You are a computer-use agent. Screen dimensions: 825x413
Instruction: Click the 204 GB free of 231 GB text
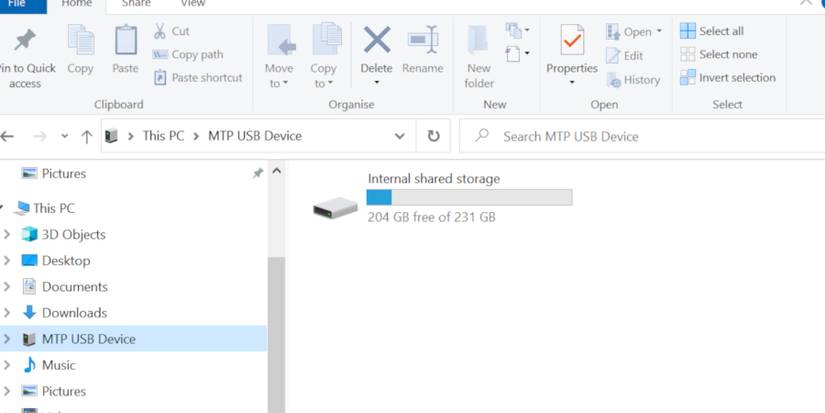tap(431, 217)
